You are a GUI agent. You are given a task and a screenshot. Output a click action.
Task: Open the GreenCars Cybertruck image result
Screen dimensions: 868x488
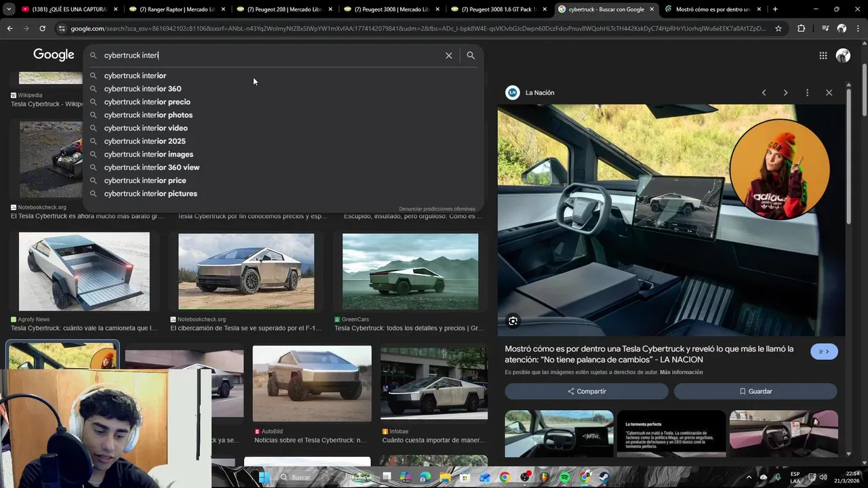pos(410,272)
